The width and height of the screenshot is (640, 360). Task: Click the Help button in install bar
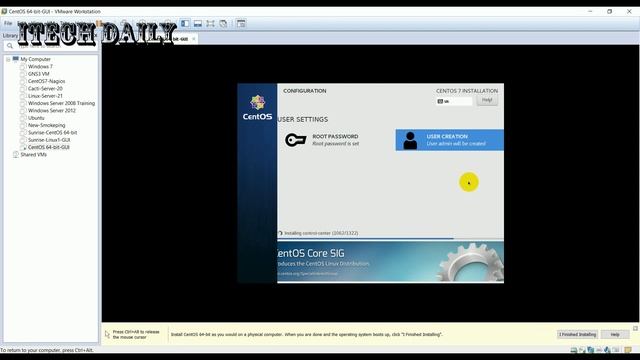pyautogui.click(x=615, y=334)
